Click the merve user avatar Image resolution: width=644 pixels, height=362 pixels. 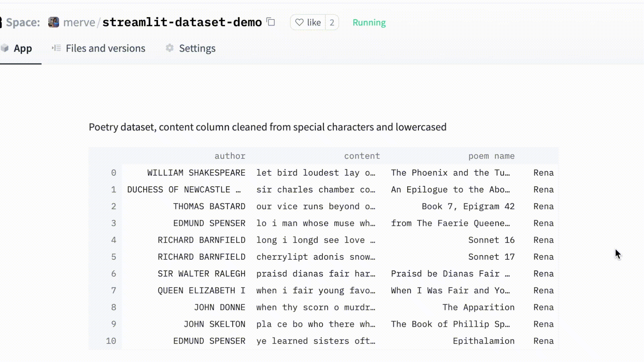tap(54, 22)
